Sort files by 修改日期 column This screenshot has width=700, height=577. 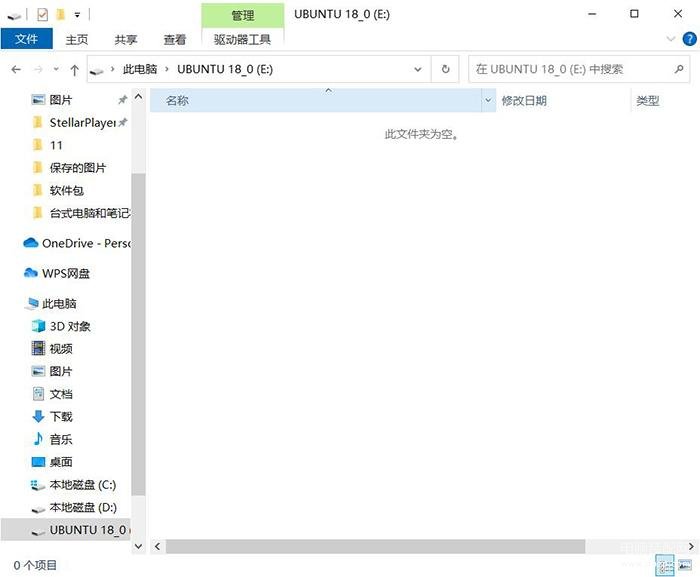tap(524, 100)
